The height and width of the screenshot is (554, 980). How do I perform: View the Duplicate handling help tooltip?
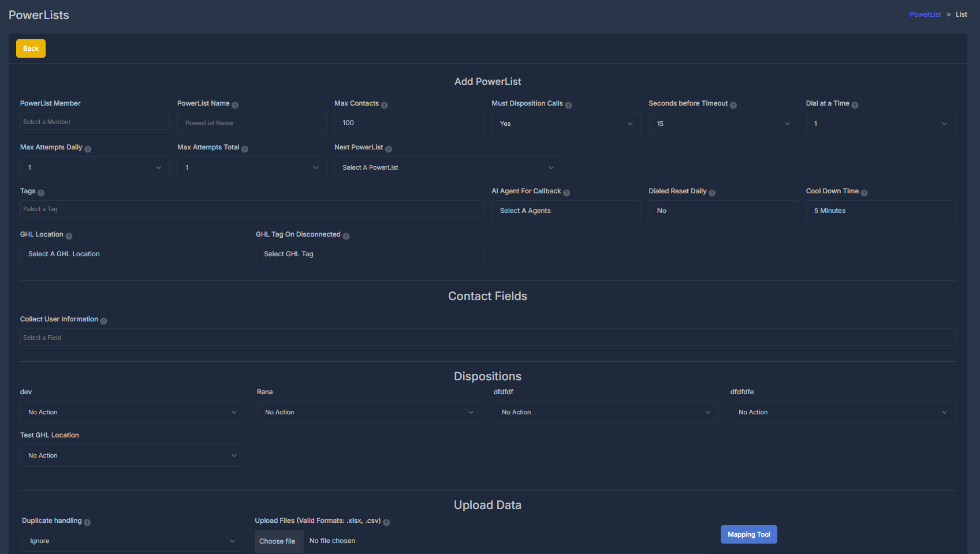tap(88, 521)
